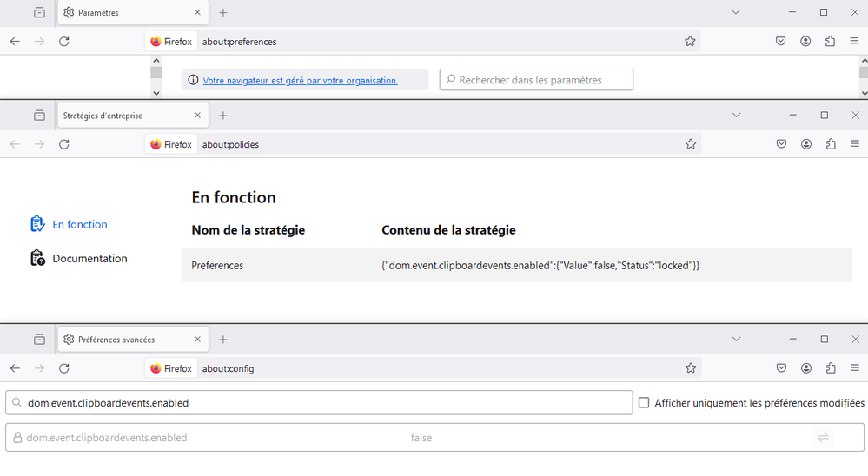This screenshot has width=868, height=476.
Task: Bookmark about:preferences with the star icon
Action: [690, 41]
